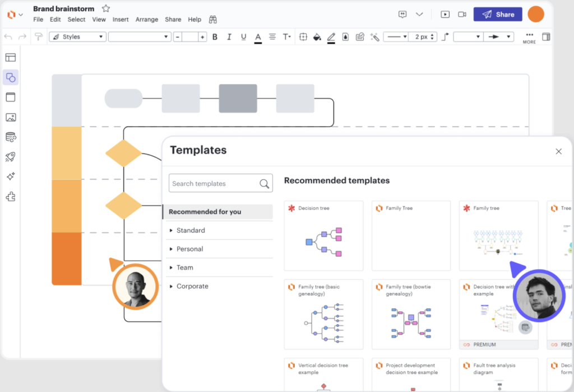Open the text options T icon
Image resolution: width=574 pixels, height=392 pixels.
pyautogui.click(x=286, y=36)
